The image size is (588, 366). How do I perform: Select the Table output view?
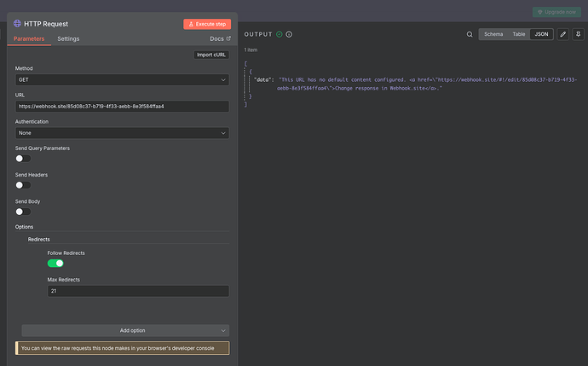(518, 34)
